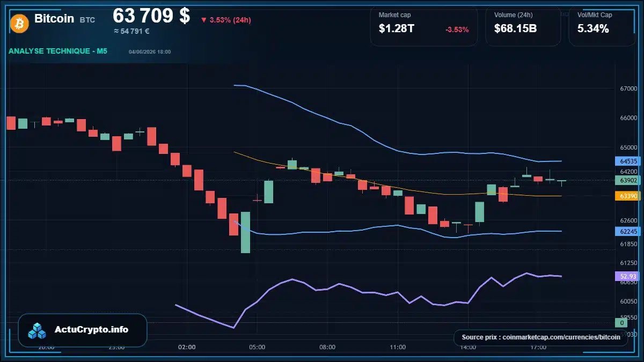
Task: Click the 02:00 time axis label
Action: pos(187,347)
